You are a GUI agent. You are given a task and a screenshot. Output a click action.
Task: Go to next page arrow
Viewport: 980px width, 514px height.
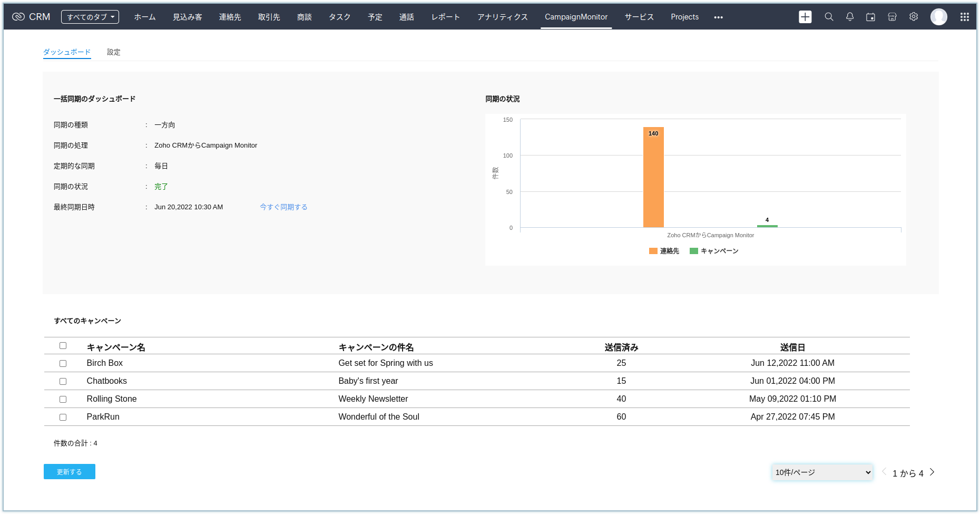pos(932,472)
